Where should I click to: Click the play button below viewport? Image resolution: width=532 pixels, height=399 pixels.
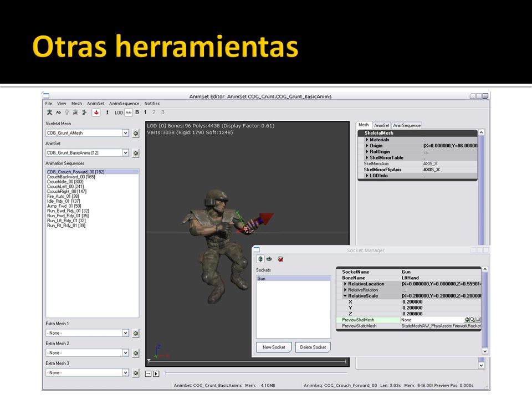tap(156, 374)
